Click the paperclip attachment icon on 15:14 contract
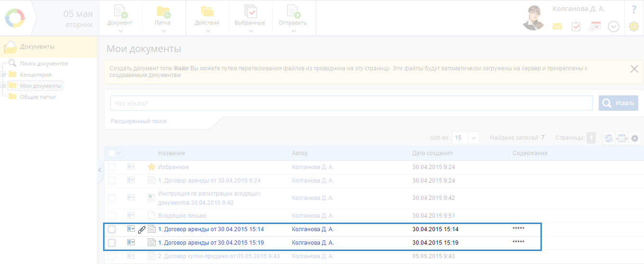Image resolution: width=644 pixels, height=264 pixels. [142, 229]
